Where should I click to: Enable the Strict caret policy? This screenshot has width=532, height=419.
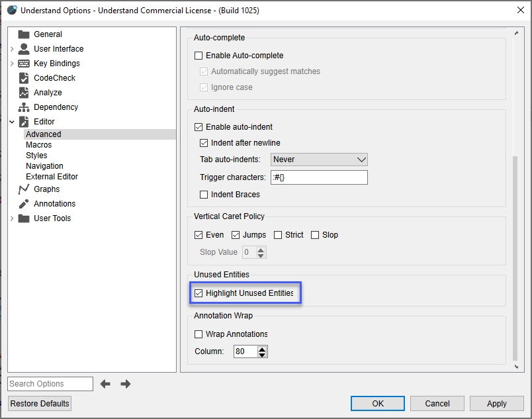click(278, 235)
